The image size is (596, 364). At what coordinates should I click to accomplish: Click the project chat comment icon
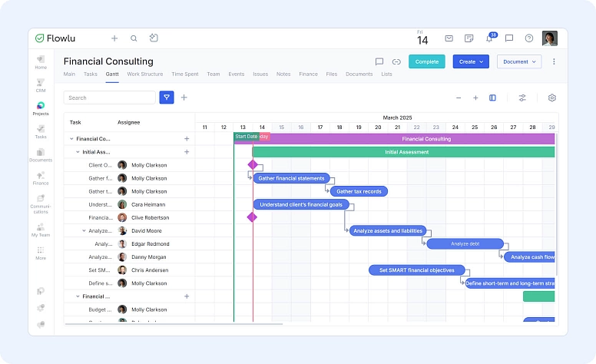[379, 61]
